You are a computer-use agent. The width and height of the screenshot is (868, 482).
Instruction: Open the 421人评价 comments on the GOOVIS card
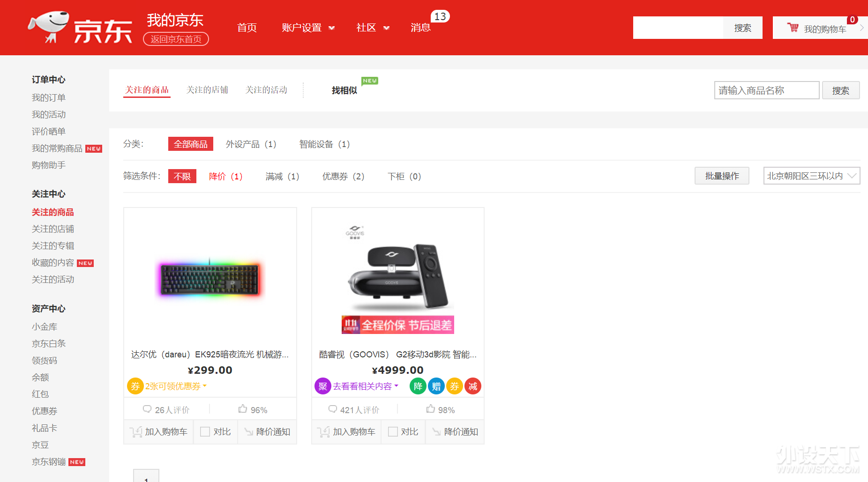point(354,410)
